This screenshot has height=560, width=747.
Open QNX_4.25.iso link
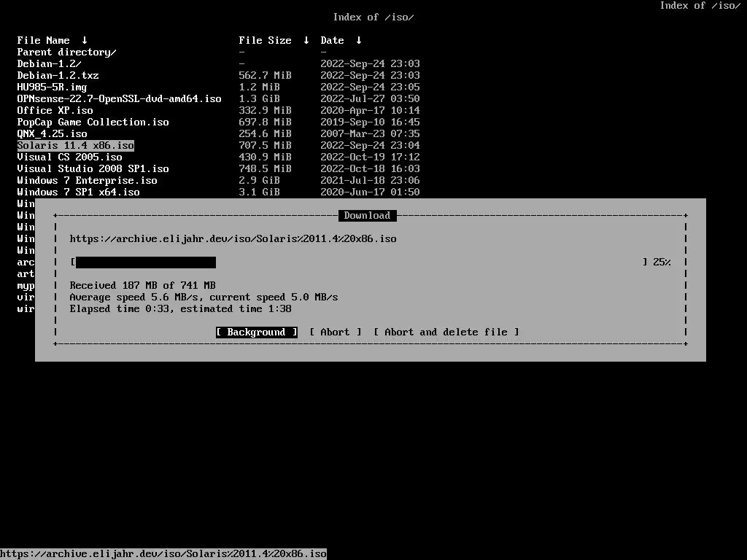pos(52,134)
